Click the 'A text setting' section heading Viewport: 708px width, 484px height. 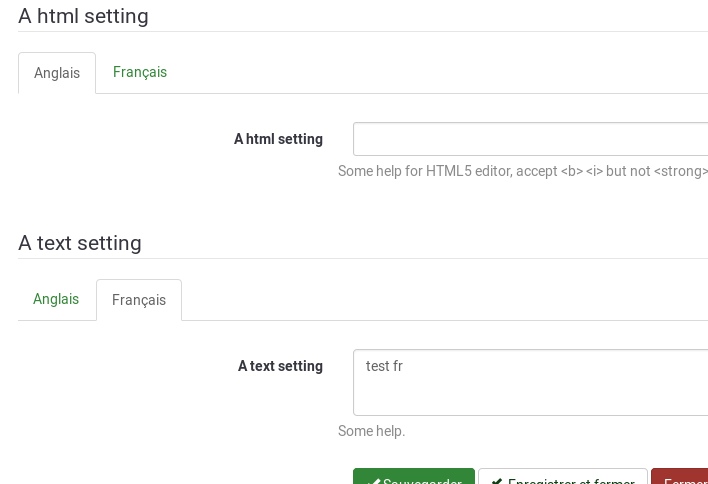click(80, 243)
